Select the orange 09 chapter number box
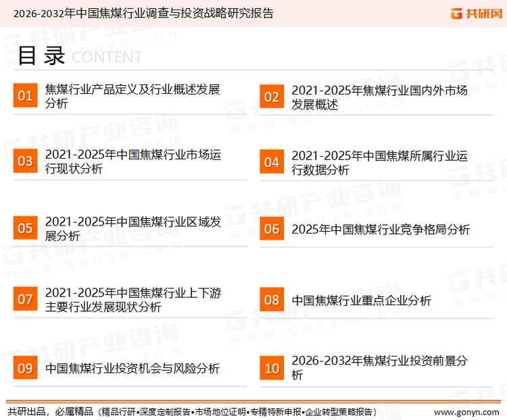The width and height of the screenshot is (507, 420). click(x=25, y=367)
